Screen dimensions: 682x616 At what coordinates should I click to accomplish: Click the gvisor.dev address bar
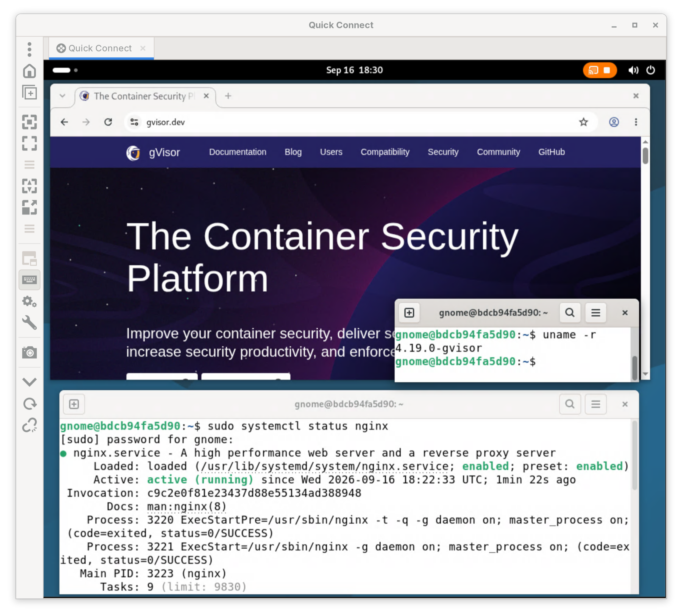360,122
